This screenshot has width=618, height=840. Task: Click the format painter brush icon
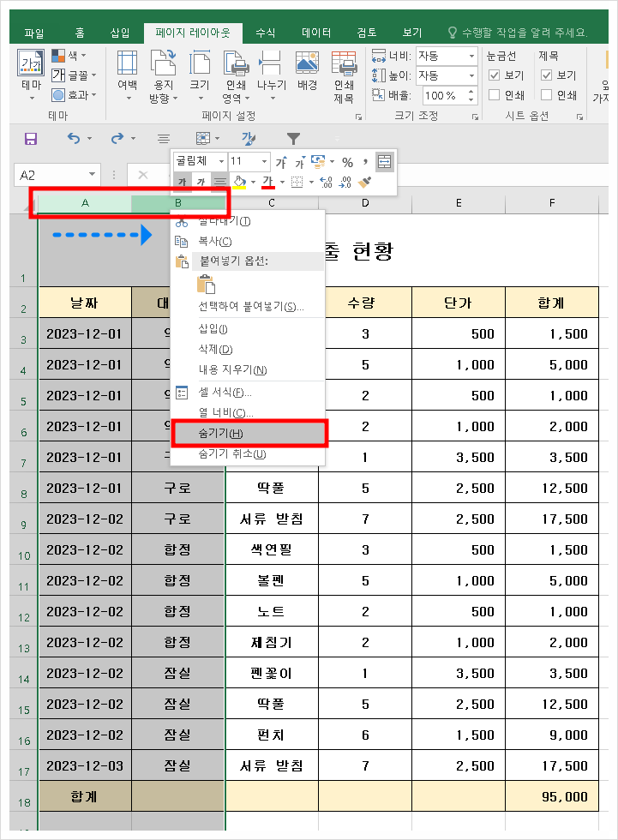coord(364,183)
